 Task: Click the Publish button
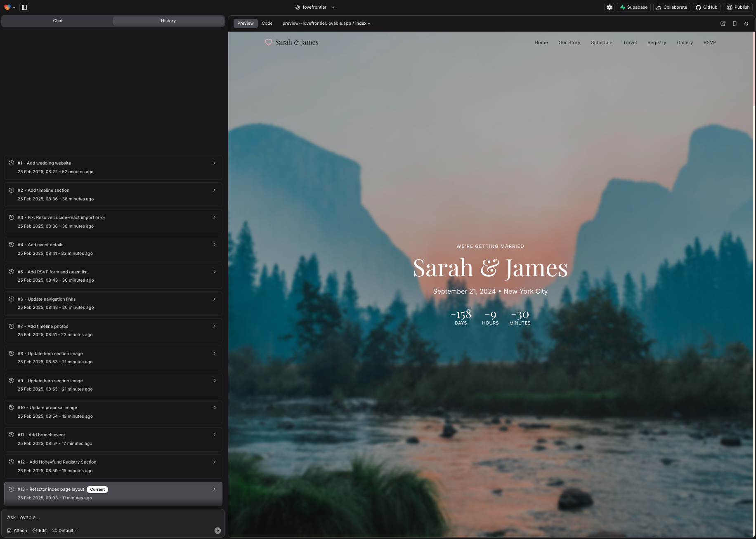pyautogui.click(x=738, y=7)
